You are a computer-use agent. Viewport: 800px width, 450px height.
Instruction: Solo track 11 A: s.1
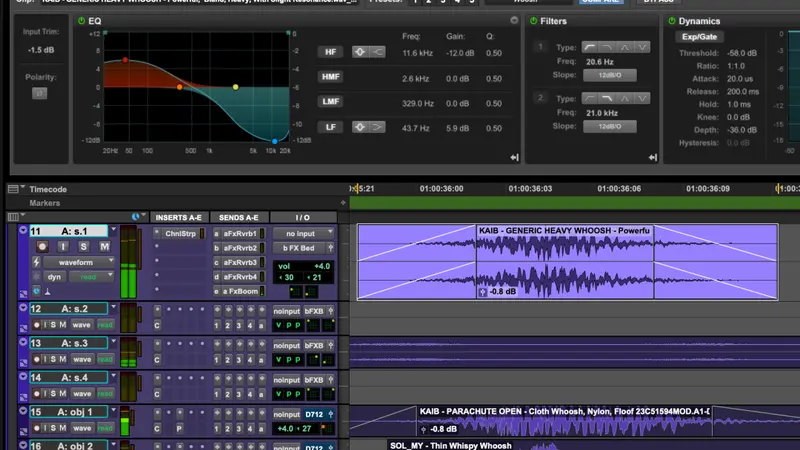click(x=83, y=247)
